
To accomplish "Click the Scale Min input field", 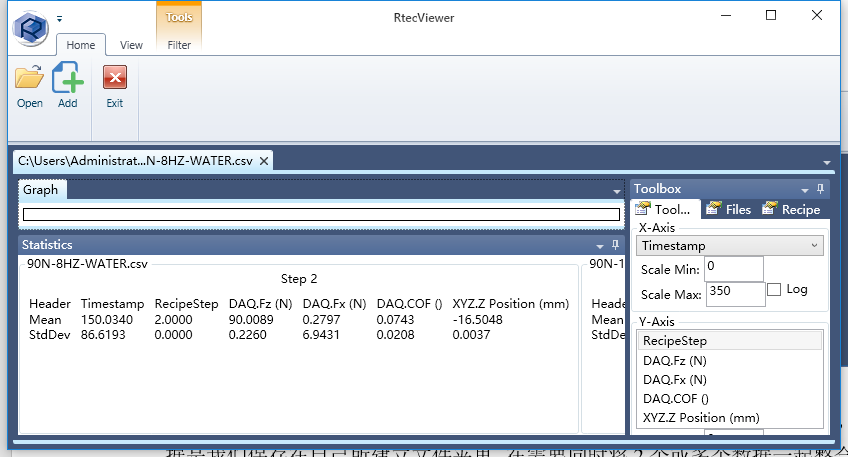I will (x=733, y=268).
